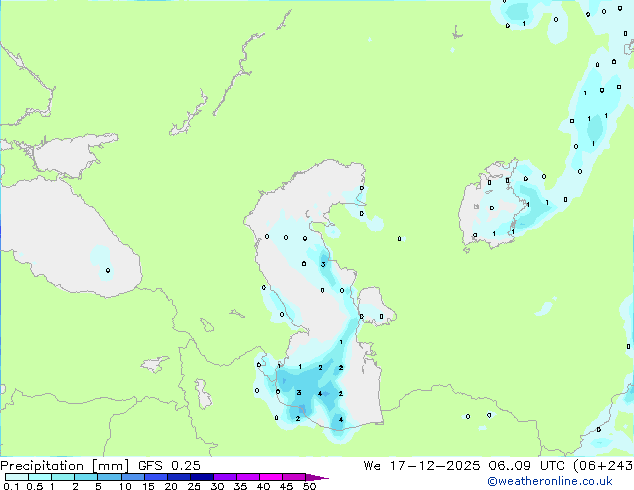Click the '10' legend scale label
Viewport: 634px width, 490px height.
pos(125,486)
